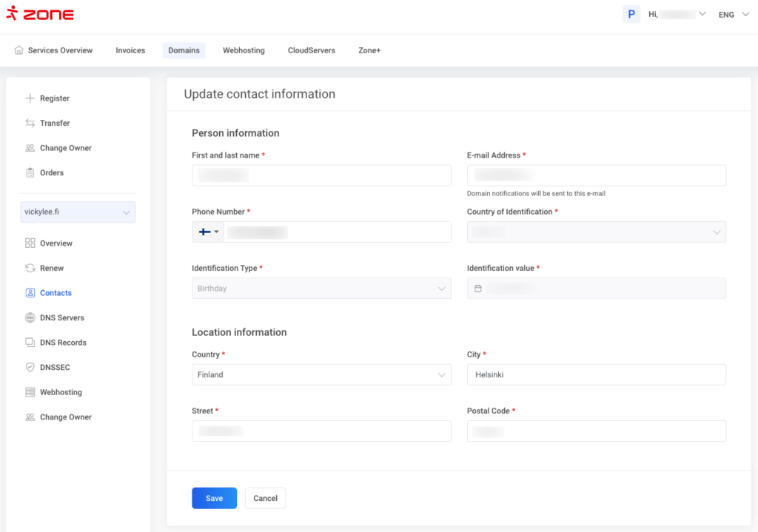Click the Transfer arrows icon

click(x=30, y=123)
